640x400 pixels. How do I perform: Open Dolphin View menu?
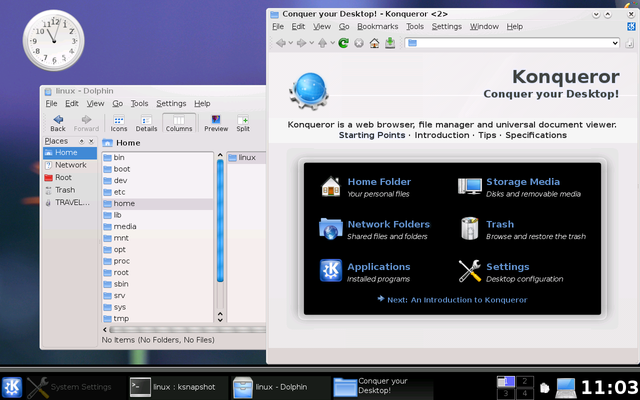click(95, 104)
